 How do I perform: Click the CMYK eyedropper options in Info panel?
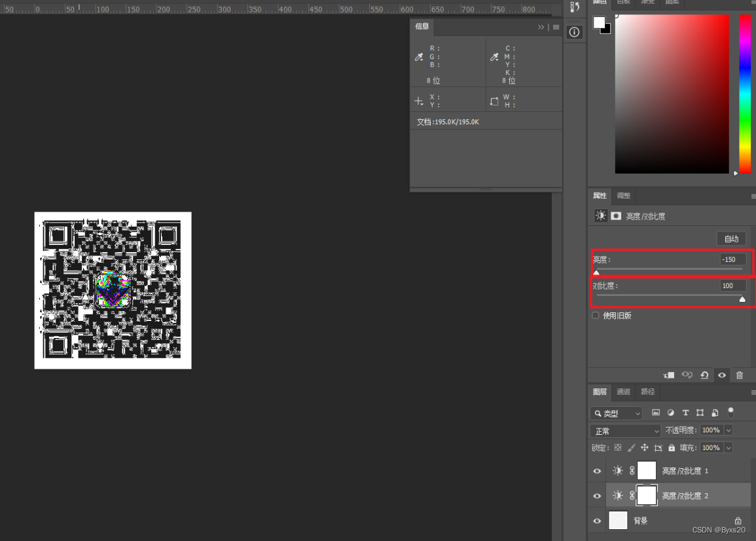(494, 57)
